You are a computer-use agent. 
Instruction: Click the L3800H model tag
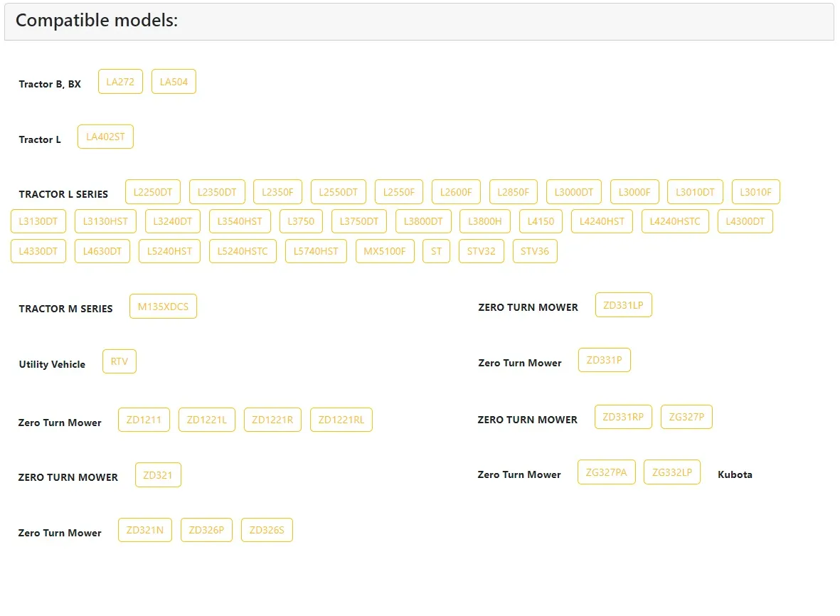point(485,221)
